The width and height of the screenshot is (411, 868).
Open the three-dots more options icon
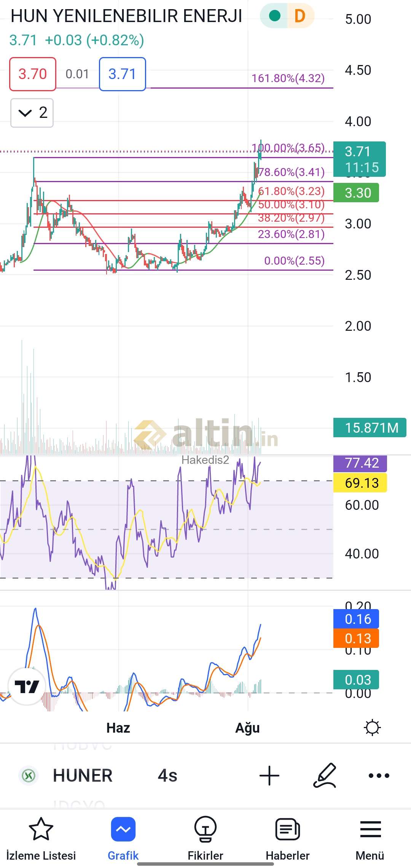click(x=379, y=776)
